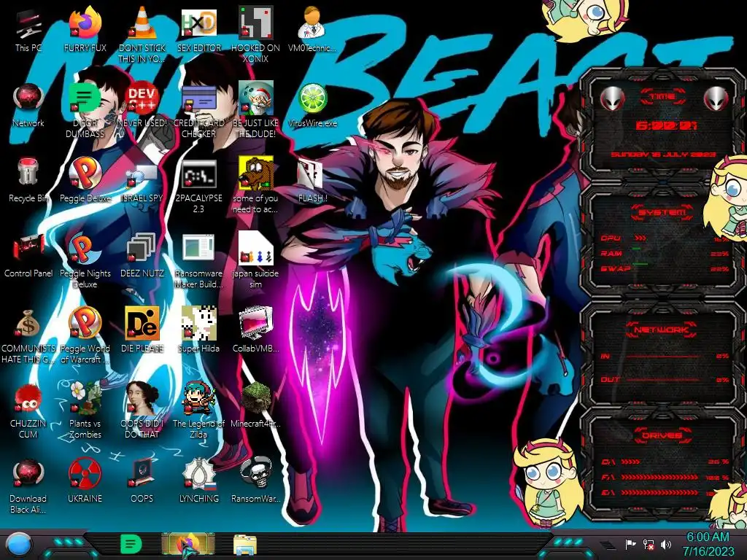Launch The Legend of Zilda icon
747x560 pixels.
198,398
